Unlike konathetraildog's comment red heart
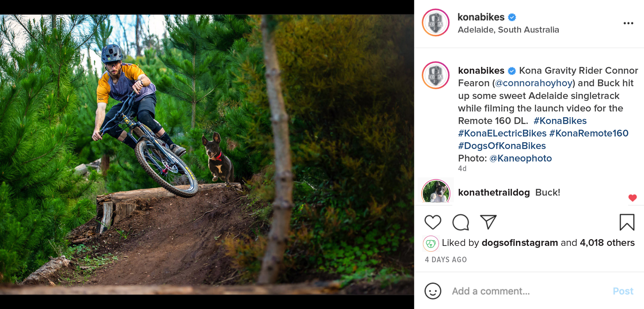This screenshot has height=309, width=644. [x=632, y=198]
